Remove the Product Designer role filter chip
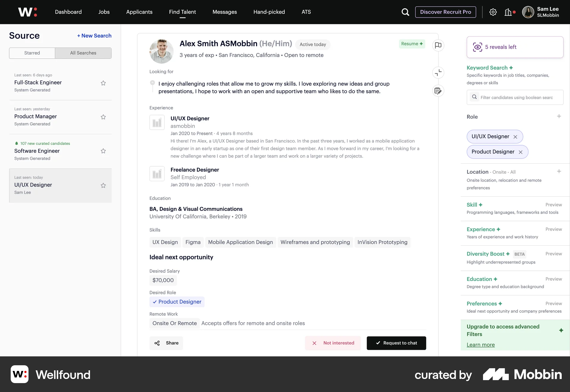 click(x=521, y=152)
